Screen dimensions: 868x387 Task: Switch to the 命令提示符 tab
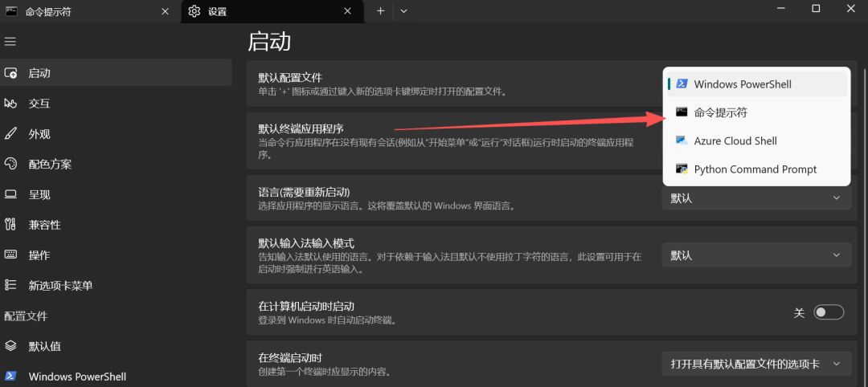click(x=80, y=11)
